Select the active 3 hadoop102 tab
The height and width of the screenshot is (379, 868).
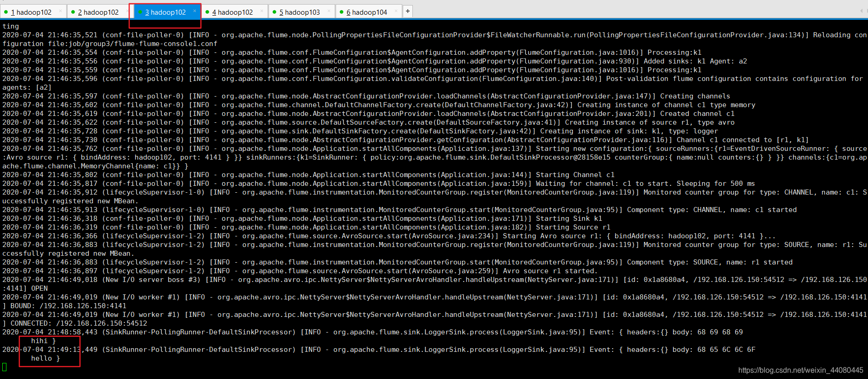point(167,12)
